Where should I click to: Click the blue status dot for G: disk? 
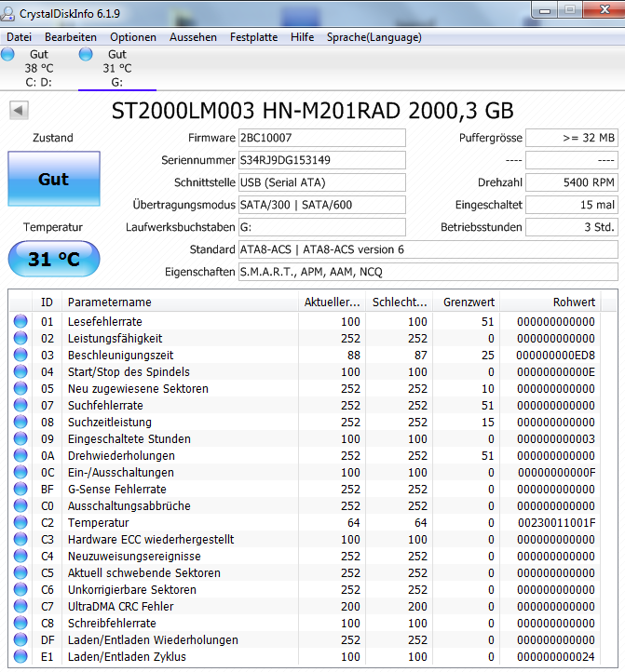coord(86,54)
